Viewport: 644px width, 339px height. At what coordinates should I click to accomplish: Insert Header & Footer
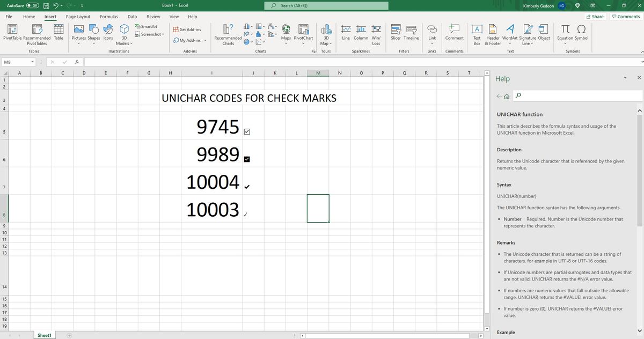pos(493,34)
